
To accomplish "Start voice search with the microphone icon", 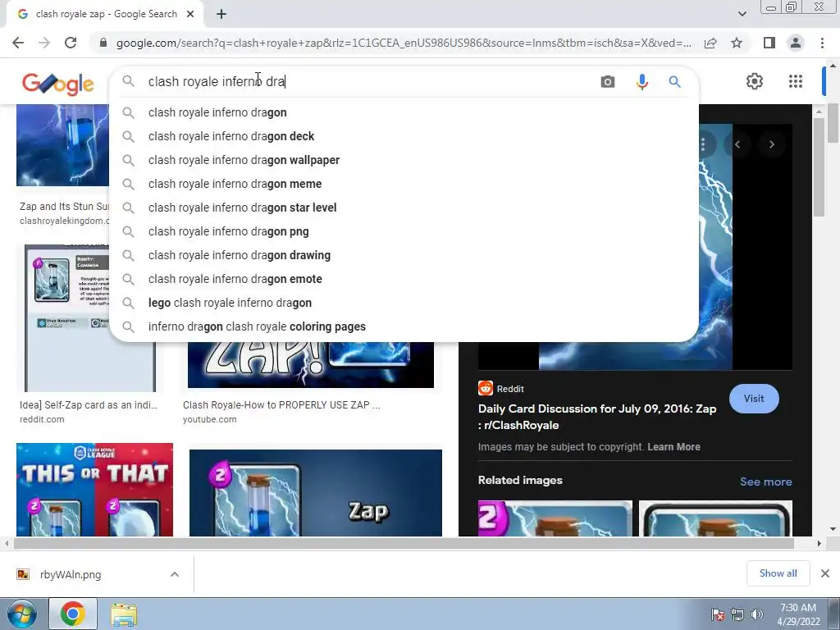I will pyautogui.click(x=641, y=81).
